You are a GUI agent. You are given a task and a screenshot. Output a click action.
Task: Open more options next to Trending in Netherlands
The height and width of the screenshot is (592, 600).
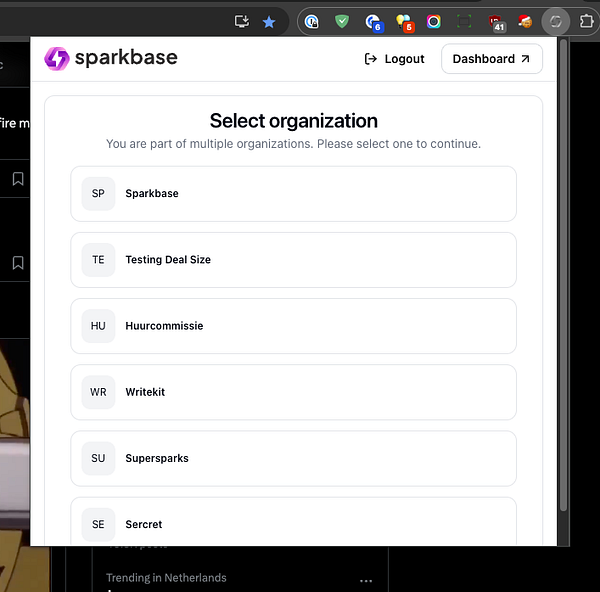click(366, 581)
